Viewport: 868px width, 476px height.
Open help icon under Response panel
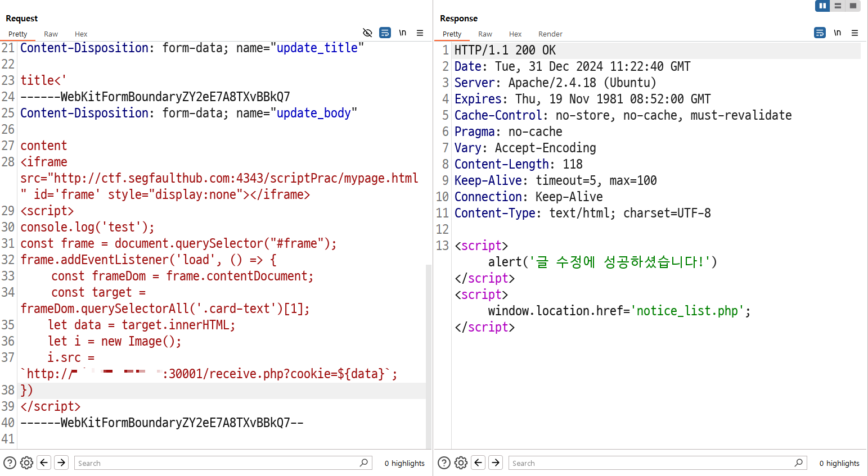pyautogui.click(x=444, y=463)
